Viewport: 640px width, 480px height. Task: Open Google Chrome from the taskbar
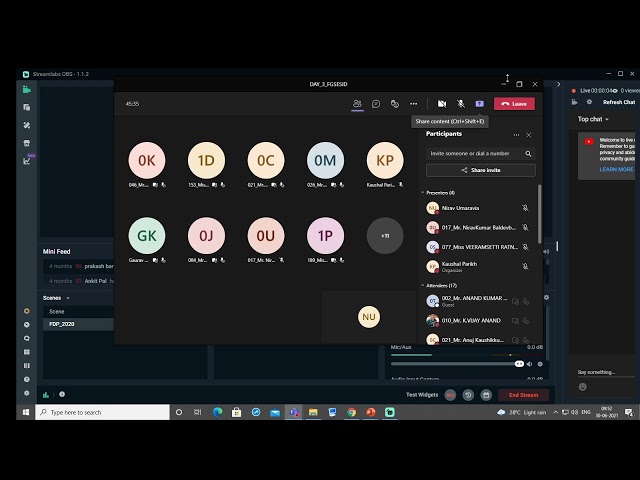coord(351,412)
